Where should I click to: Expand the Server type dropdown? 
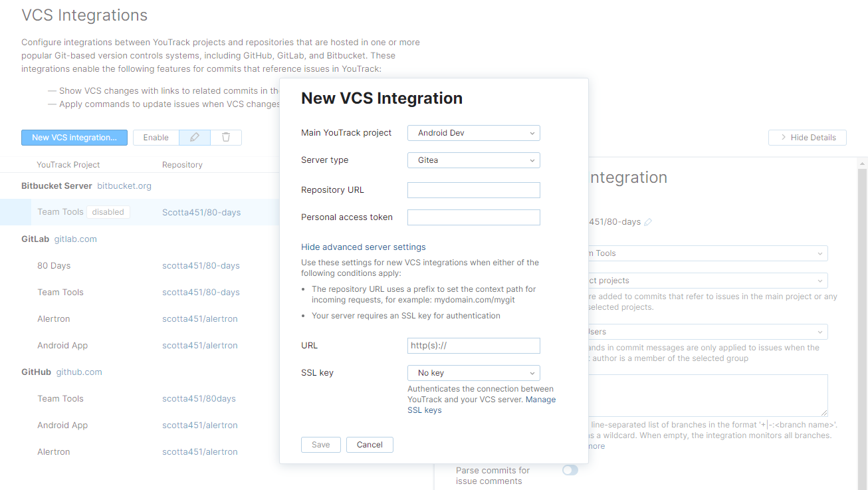point(473,160)
